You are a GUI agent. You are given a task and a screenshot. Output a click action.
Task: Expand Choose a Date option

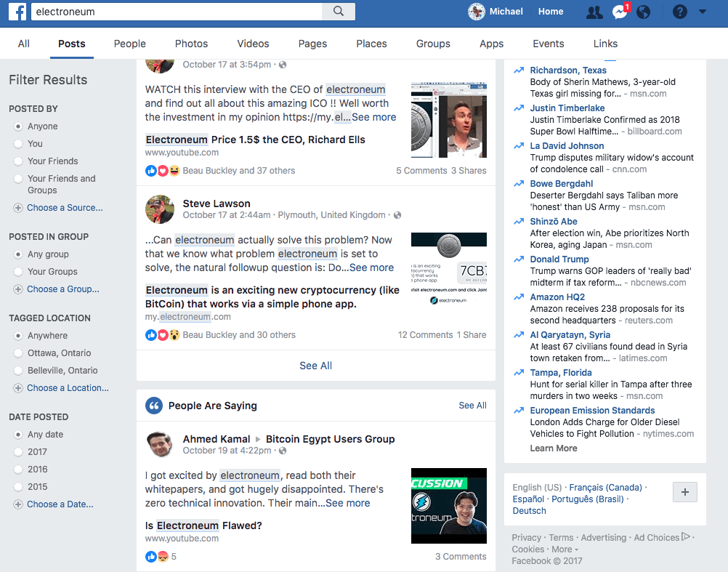click(x=60, y=504)
